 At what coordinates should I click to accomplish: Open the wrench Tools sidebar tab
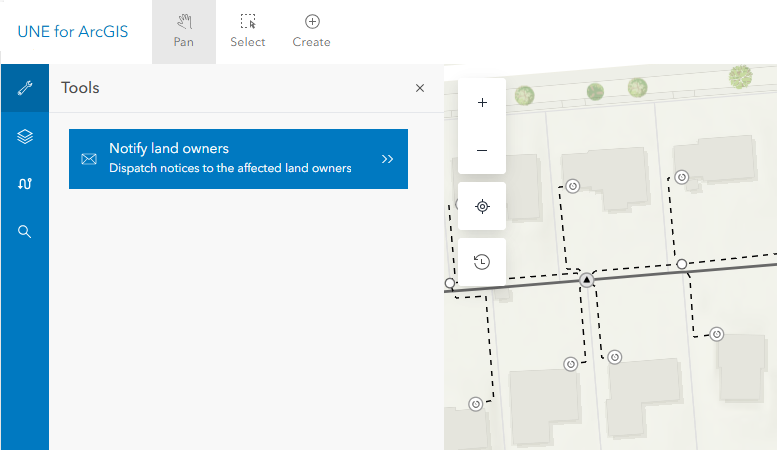pos(25,88)
